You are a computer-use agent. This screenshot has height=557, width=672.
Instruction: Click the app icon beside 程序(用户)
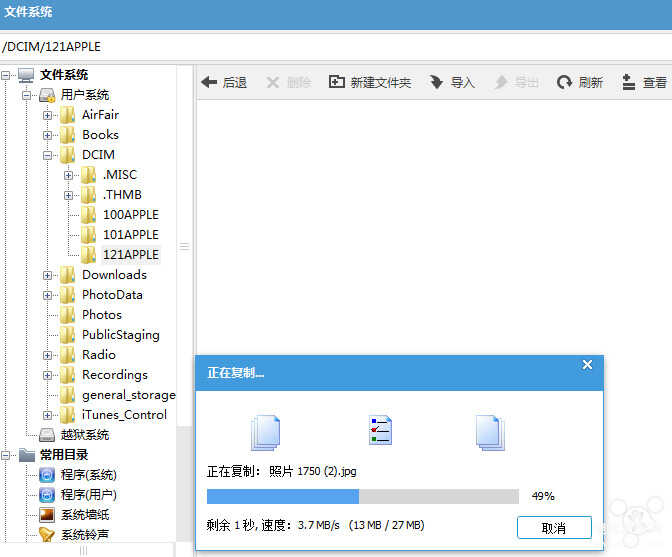[x=47, y=495]
